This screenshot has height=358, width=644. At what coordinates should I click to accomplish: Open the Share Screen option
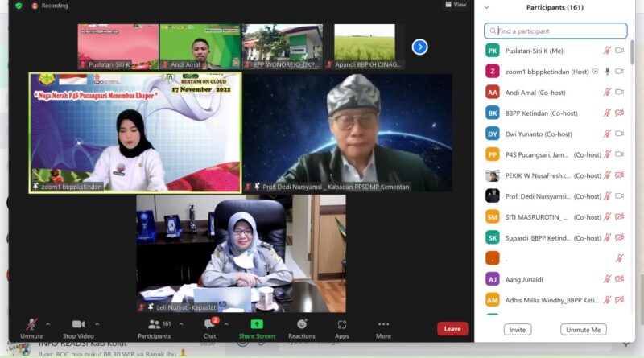click(256, 327)
